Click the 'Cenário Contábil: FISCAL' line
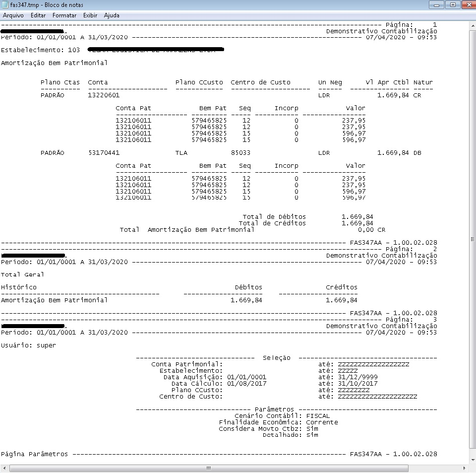This screenshot has height=473, width=476. pyautogui.click(x=282, y=416)
